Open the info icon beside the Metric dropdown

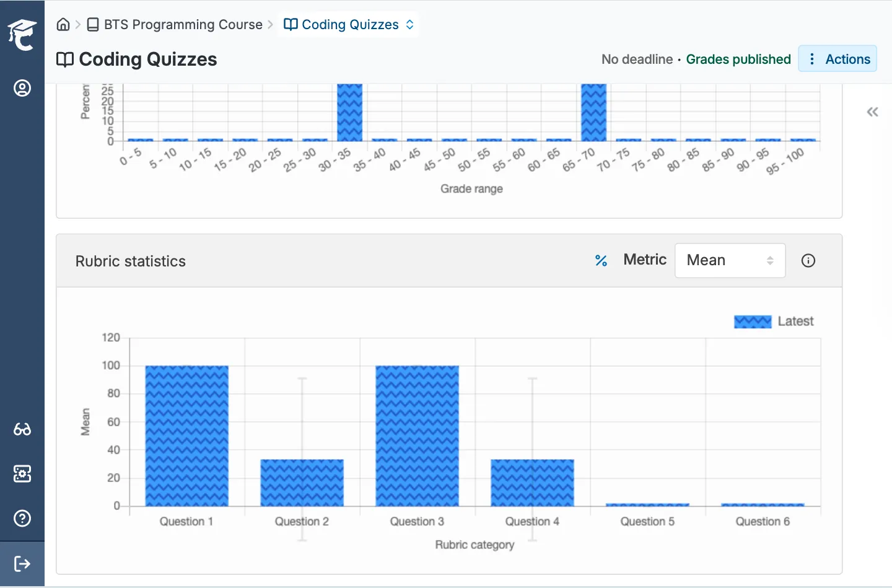coord(808,260)
